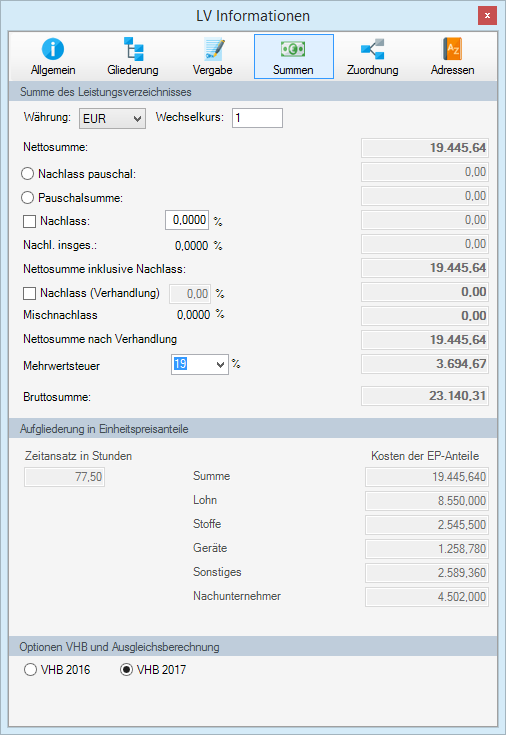Screen dimensions: 506x735
Task: Select VHB 2017 option
Action: pyautogui.click(x=126, y=670)
